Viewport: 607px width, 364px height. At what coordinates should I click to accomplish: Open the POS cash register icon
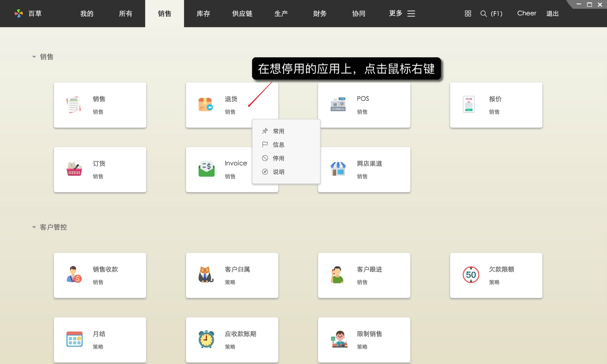[338, 104]
